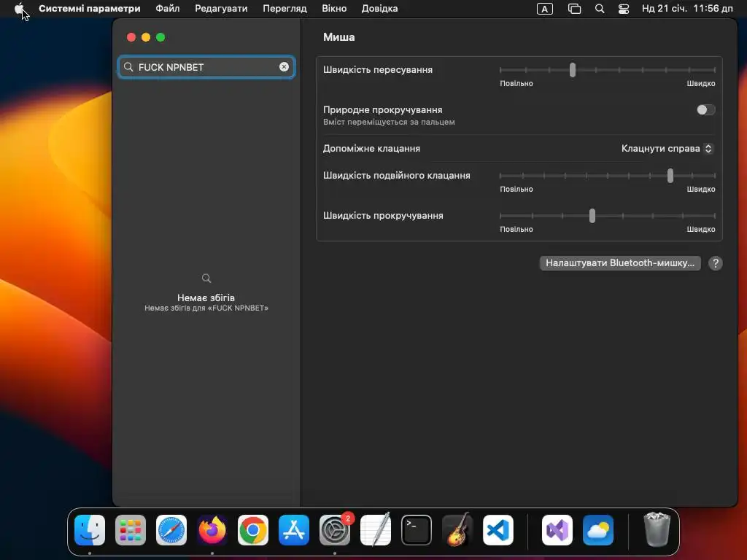Clear the search field with the X icon
Image resolution: width=747 pixels, height=560 pixels.
point(284,66)
